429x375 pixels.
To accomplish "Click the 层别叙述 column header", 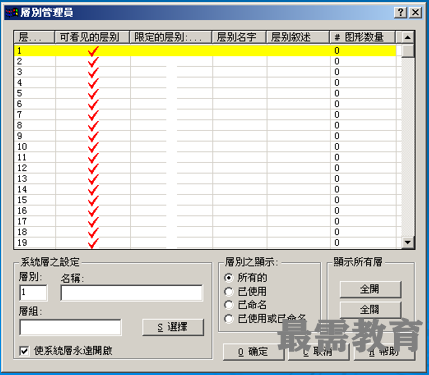I will pos(298,37).
